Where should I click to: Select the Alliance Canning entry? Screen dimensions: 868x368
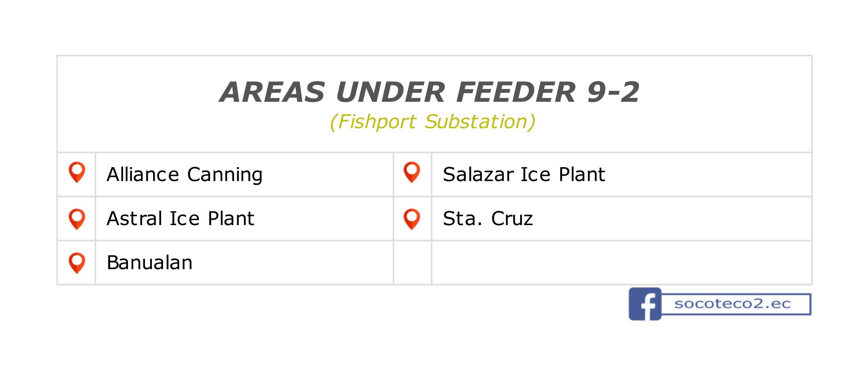pyautogui.click(x=184, y=175)
